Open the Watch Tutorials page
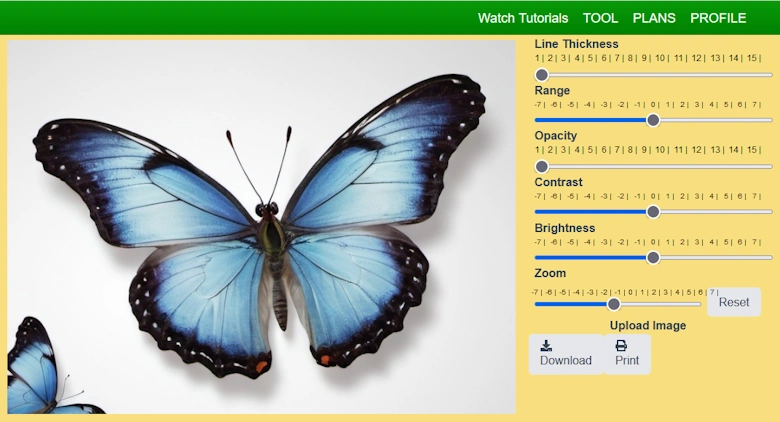Viewport: 780px width, 422px height. tap(522, 18)
